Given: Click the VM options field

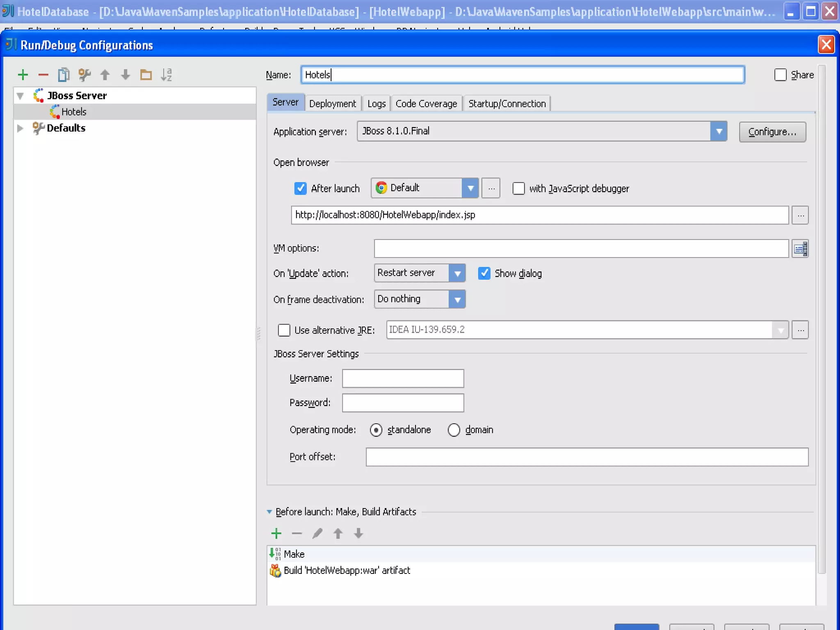Looking at the screenshot, I should 581,249.
